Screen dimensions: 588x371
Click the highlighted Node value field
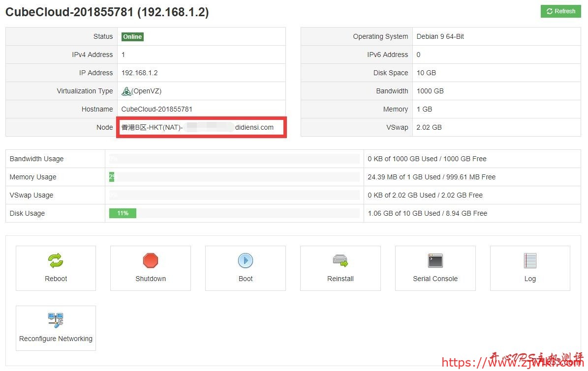click(x=201, y=128)
